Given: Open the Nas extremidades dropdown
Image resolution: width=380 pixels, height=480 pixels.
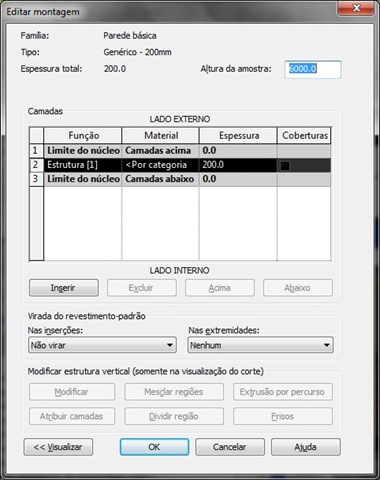Looking at the screenshot, I should 260,345.
